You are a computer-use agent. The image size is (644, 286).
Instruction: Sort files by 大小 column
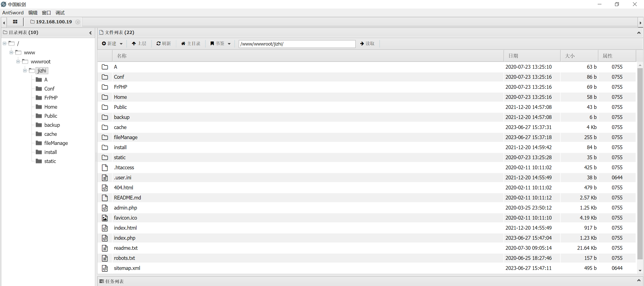579,56
